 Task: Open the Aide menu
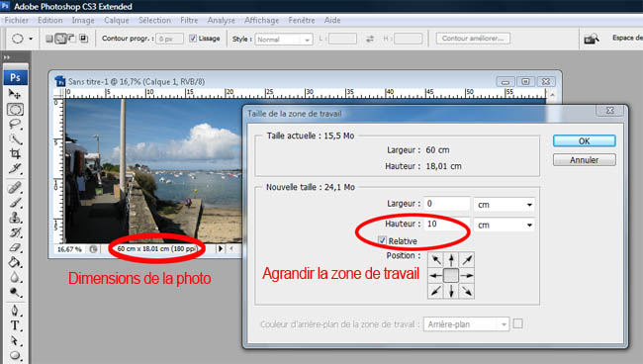coord(332,20)
